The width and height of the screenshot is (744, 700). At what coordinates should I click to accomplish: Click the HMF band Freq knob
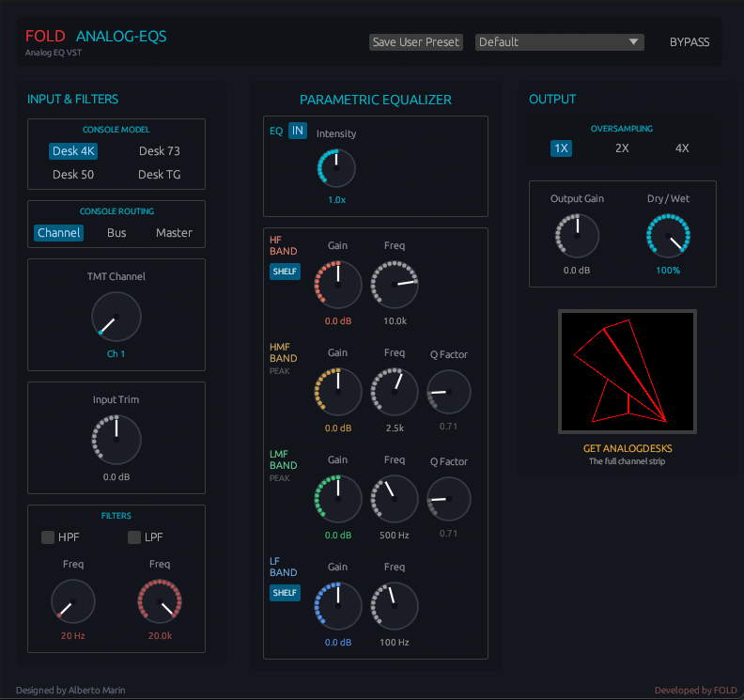click(x=395, y=392)
